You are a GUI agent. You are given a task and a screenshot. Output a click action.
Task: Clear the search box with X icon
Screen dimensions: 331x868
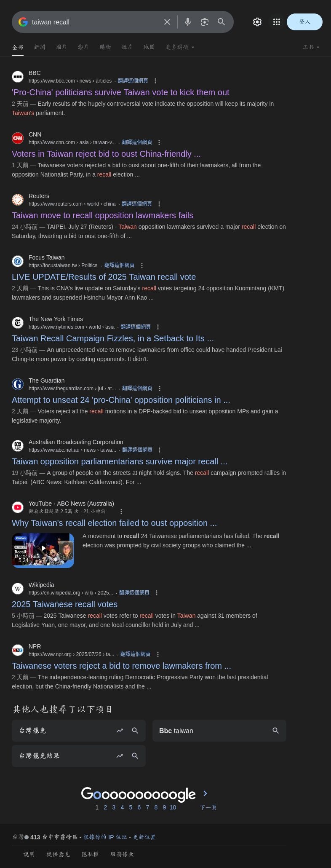coord(167,22)
